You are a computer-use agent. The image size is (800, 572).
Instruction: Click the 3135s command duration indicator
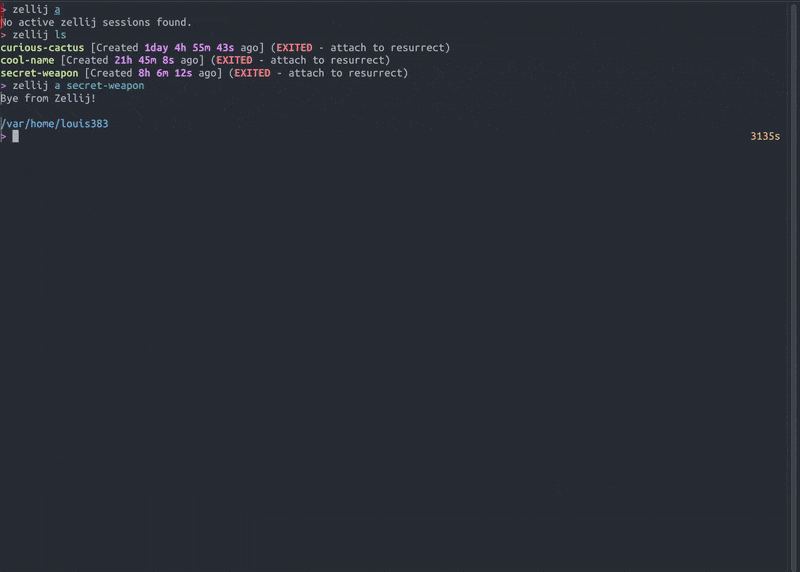[x=765, y=136]
